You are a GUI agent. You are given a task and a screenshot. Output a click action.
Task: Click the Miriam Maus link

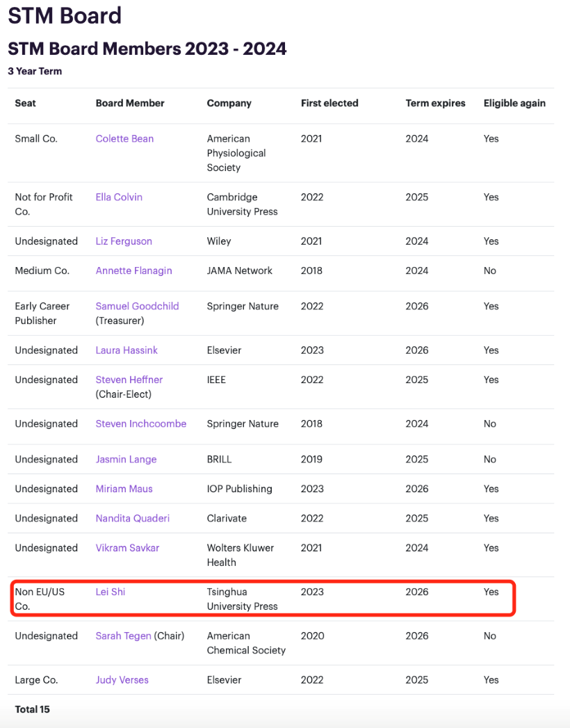coord(124,489)
